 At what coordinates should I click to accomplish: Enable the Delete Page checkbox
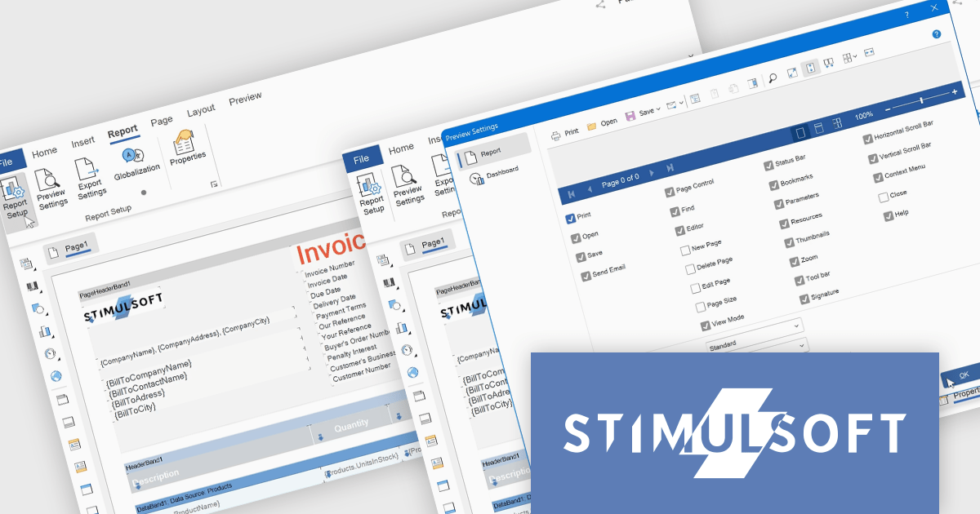pyautogui.click(x=690, y=268)
